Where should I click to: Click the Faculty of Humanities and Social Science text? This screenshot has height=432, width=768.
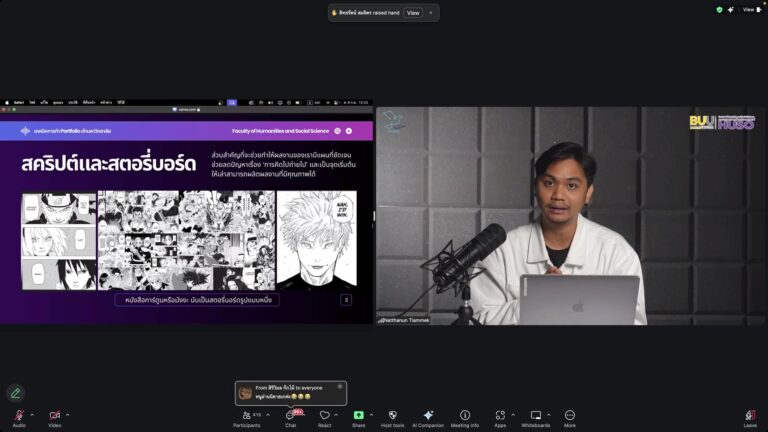coord(281,131)
